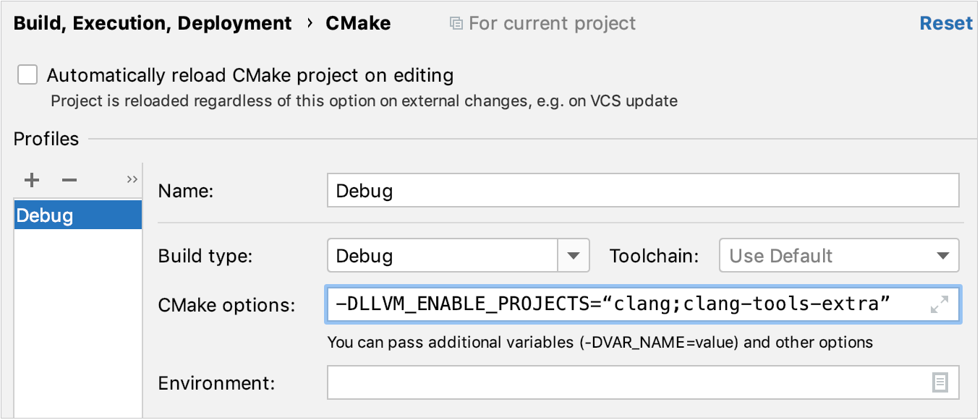Click the CMake breadcrumb title
Viewport: 980px width, 420px height.
tap(358, 24)
